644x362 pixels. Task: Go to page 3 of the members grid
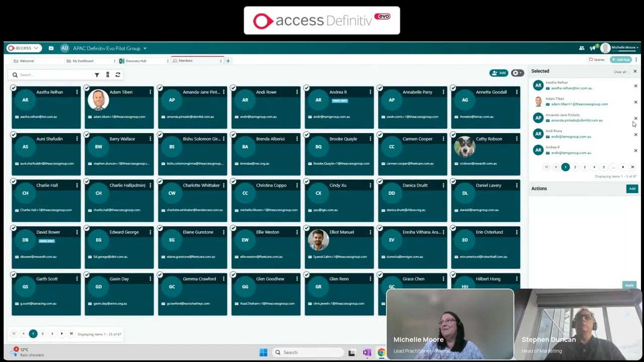click(x=52, y=334)
